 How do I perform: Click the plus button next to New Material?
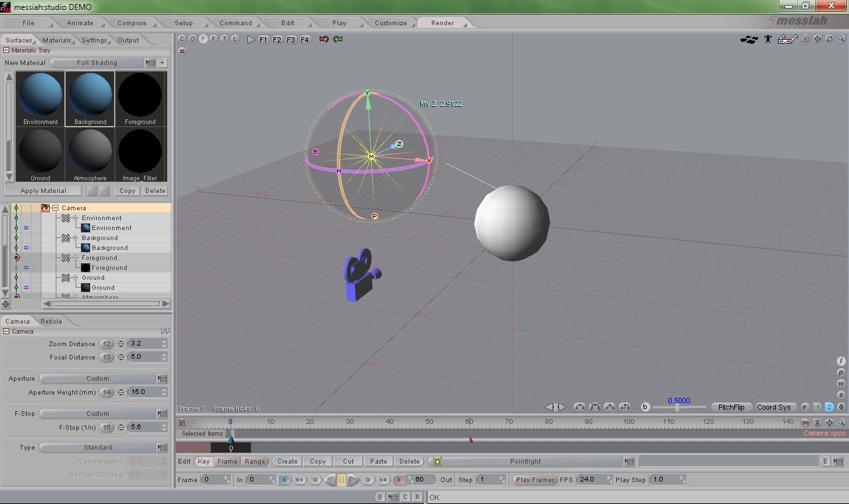(x=162, y=63)
